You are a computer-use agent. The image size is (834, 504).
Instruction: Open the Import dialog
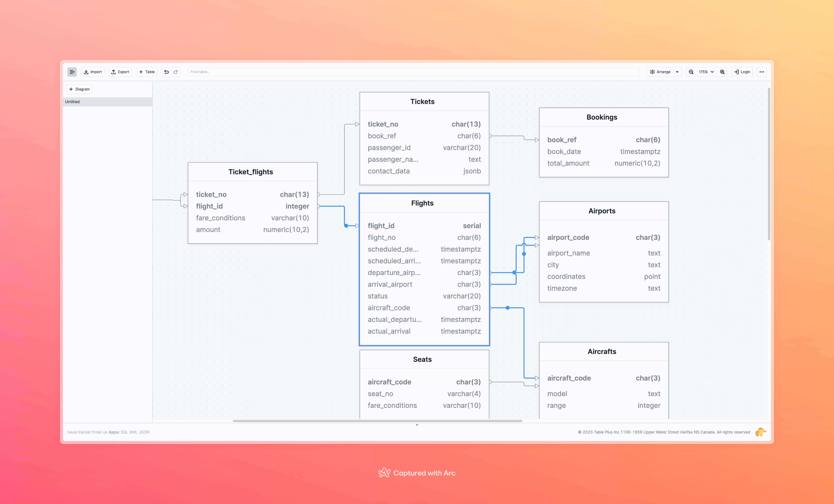92,72
